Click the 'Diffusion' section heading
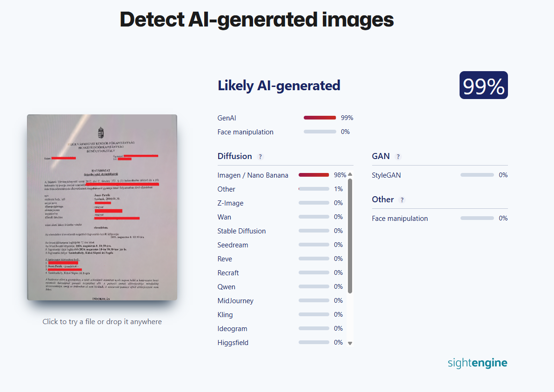The height and width of the screenshot is (392, 554). pyautogui.click(x=234, y=156)
